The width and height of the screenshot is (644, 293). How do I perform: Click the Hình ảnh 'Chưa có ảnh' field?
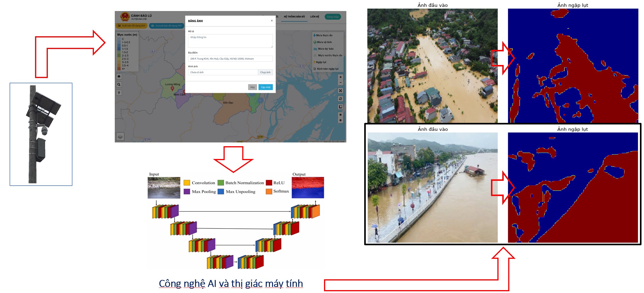click(223, 73)
